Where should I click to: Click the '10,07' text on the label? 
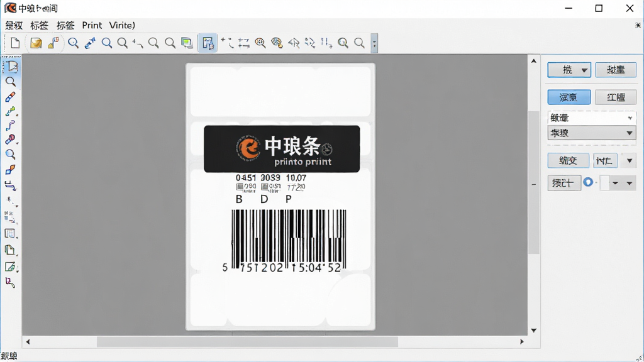click(x=296, y=178)
